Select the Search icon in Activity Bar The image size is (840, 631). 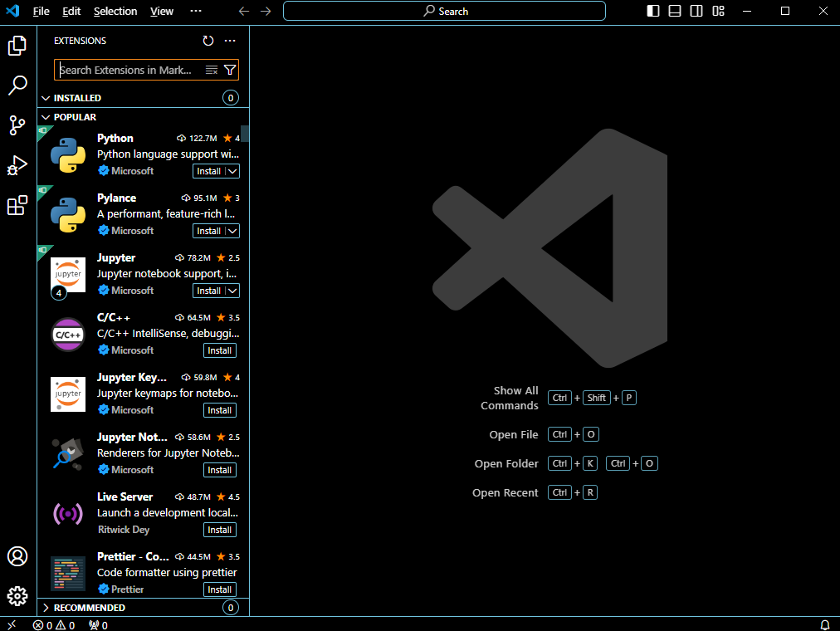17,86
